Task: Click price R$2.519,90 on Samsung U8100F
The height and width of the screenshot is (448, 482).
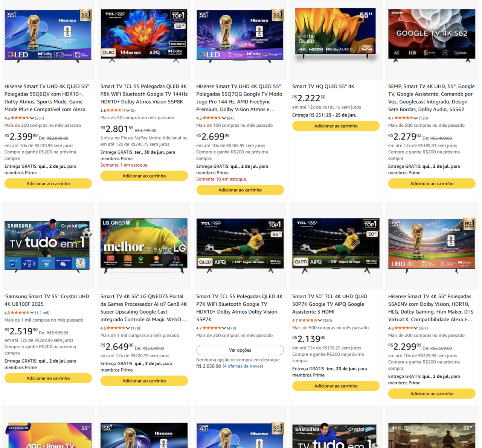Action: click(x=21, y=331)
